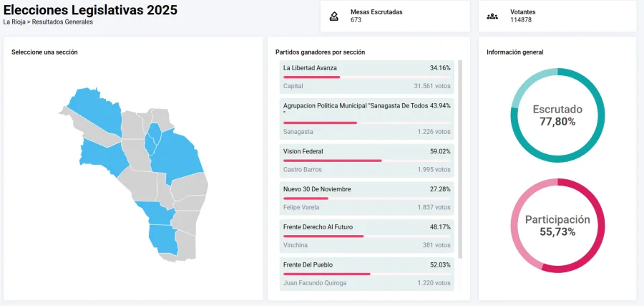Go to La Rioja in the breadcrumb
The width and height of the screenshot is (644, 306).
point(14,21)
